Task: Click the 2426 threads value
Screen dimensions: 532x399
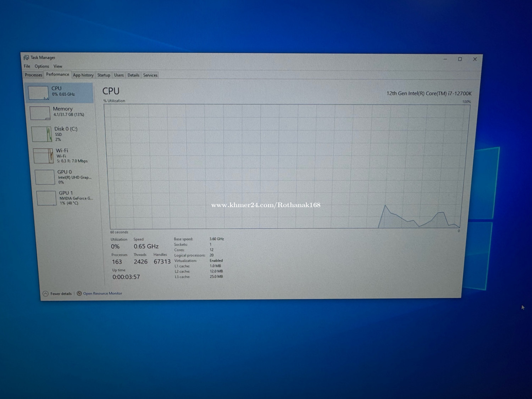Action: tap(140, 262)
